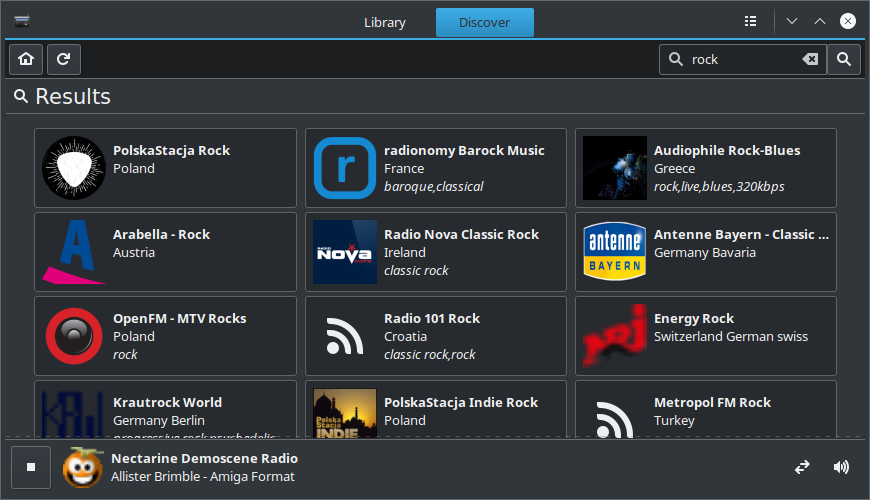Open Metropol FM Rock station
The width and height of the screenshot is (870, 500).
click(706, 409)
